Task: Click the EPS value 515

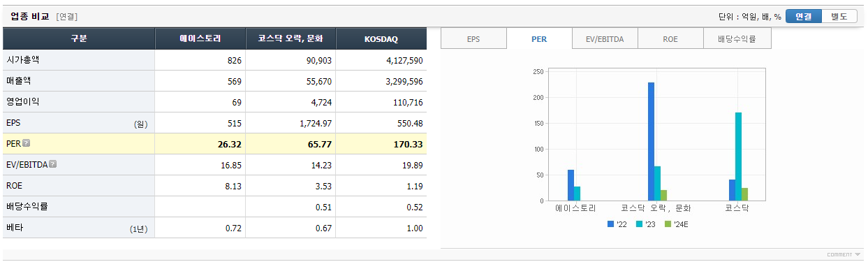Action: click(234, 124)
